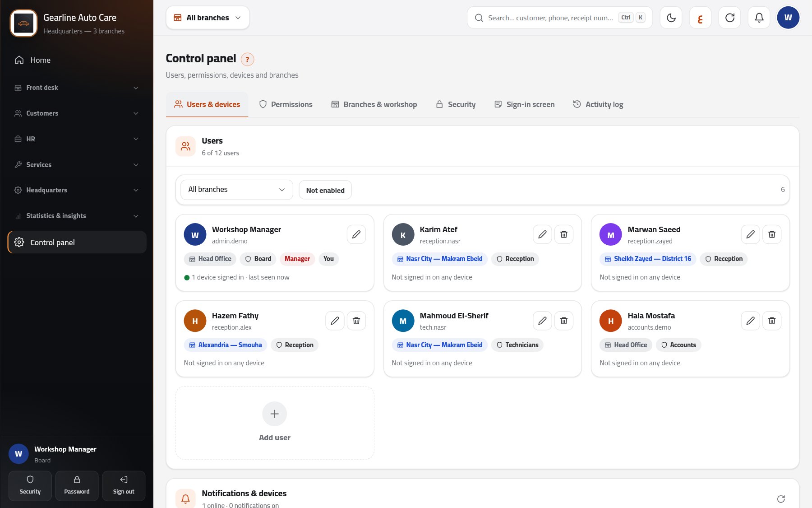Click the Gearline Auto Care logo
812x508 pixels.
click(x=23, y=23)
